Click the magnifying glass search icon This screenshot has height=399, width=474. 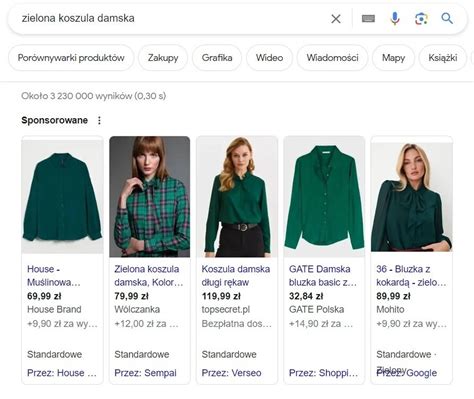point(447,18)
